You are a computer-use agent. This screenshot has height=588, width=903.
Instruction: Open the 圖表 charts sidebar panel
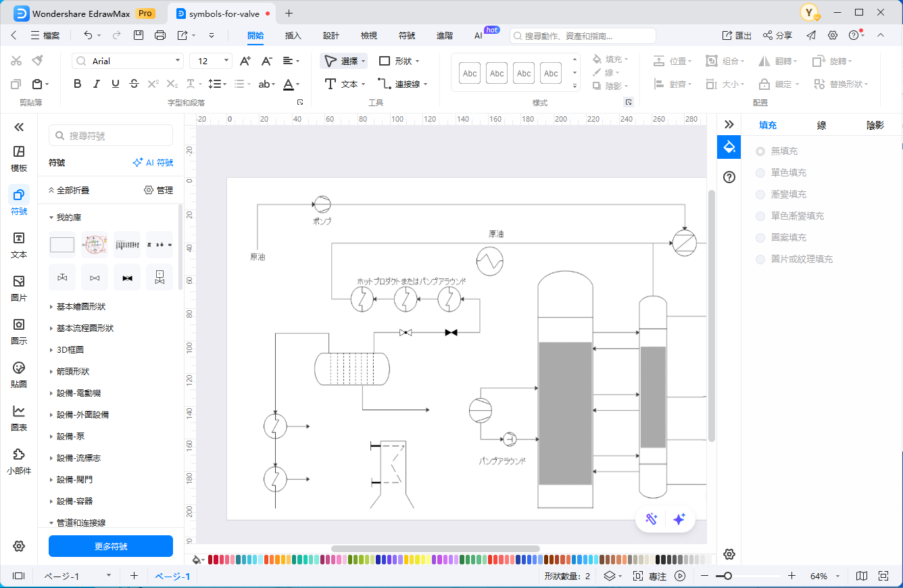point(19,418)
